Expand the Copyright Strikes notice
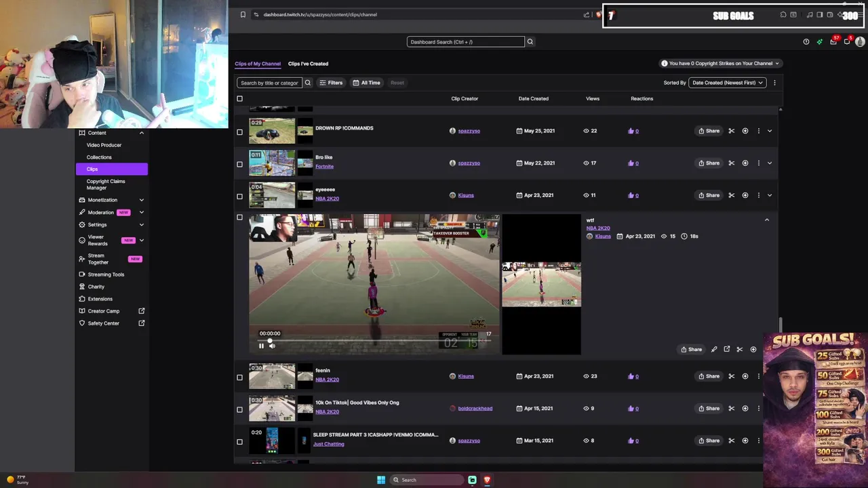The height and width of the screenshot is (488, 868). click(721, 64)
